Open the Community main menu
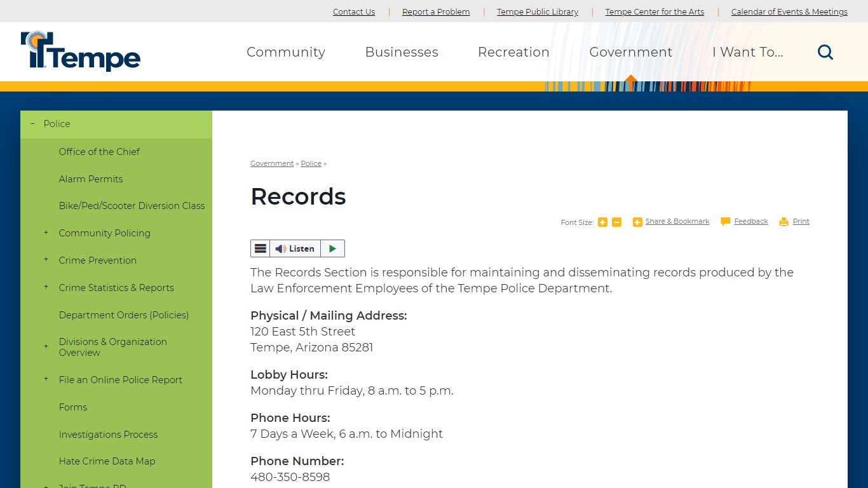868x488 pixels. click(x=286, y=52)
